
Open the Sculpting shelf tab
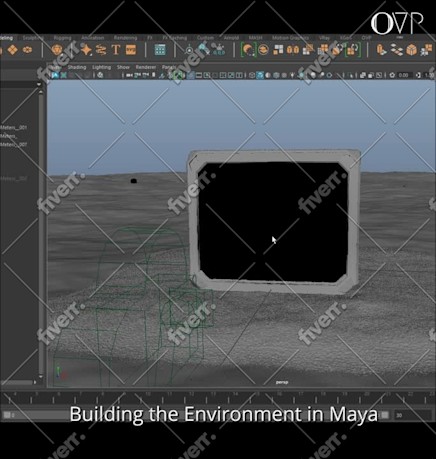[x=33, y=38]
